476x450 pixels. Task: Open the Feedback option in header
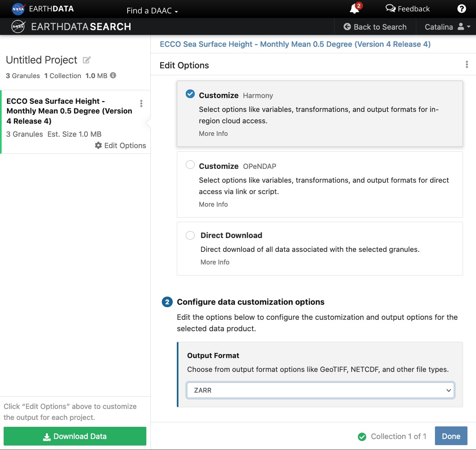click(x=407, y=9)
